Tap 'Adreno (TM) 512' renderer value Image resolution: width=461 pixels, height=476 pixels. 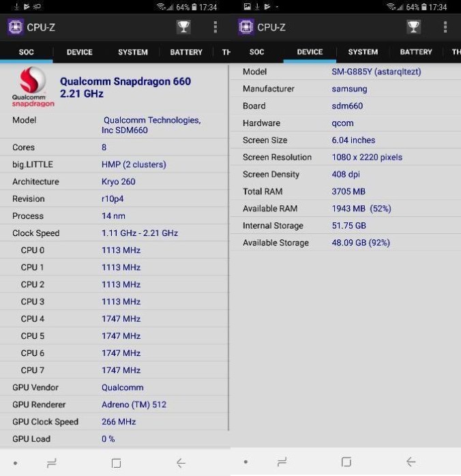(x=134, y=404)
